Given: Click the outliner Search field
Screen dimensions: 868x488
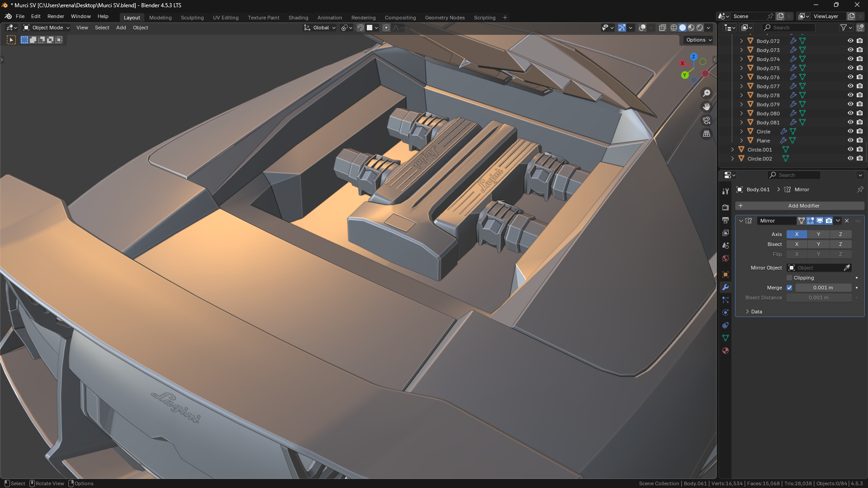Looking at the screenshot, I should (789, 28).
